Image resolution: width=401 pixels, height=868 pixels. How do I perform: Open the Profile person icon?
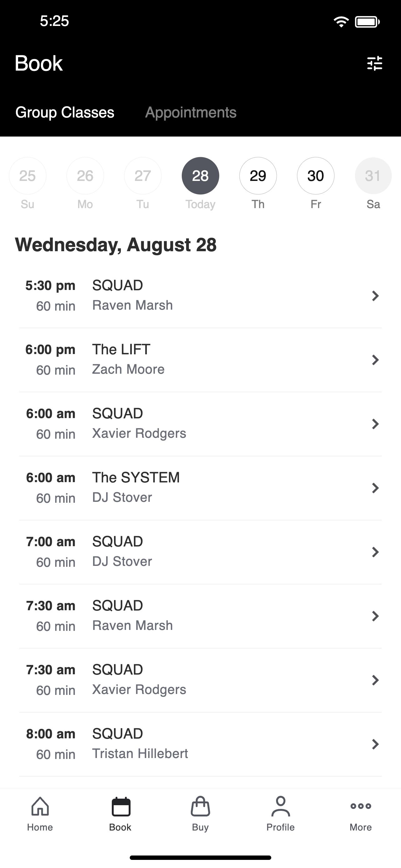[280, 806]
